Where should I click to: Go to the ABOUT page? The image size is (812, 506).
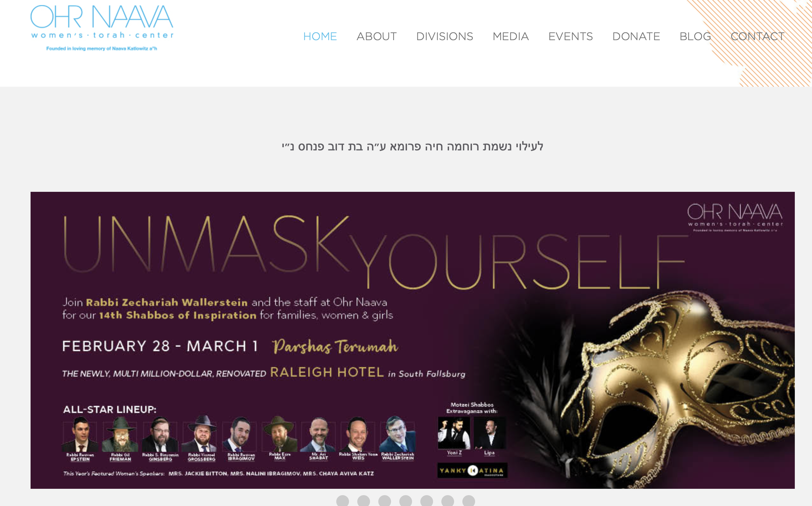pos(376,36)
